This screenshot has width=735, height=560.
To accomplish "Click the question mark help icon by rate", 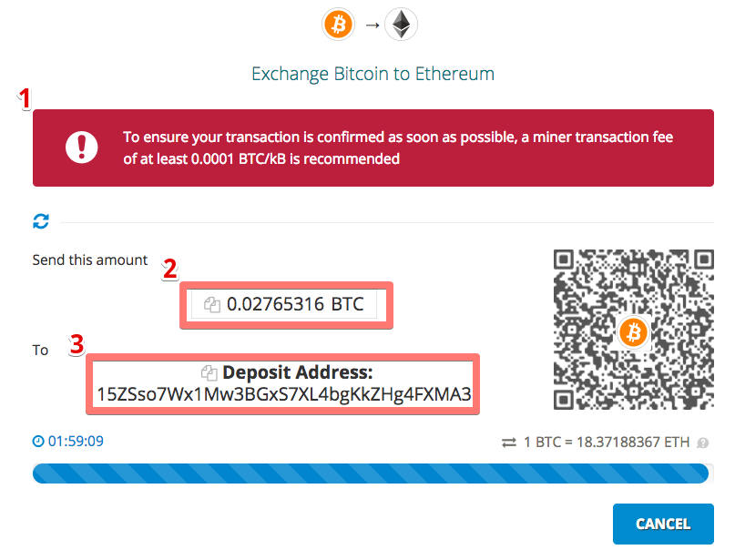I will tap(702, 443).
